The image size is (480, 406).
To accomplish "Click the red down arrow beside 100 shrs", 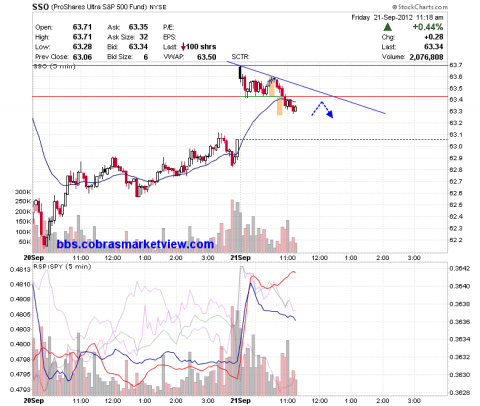I will (x=183, y=47).
